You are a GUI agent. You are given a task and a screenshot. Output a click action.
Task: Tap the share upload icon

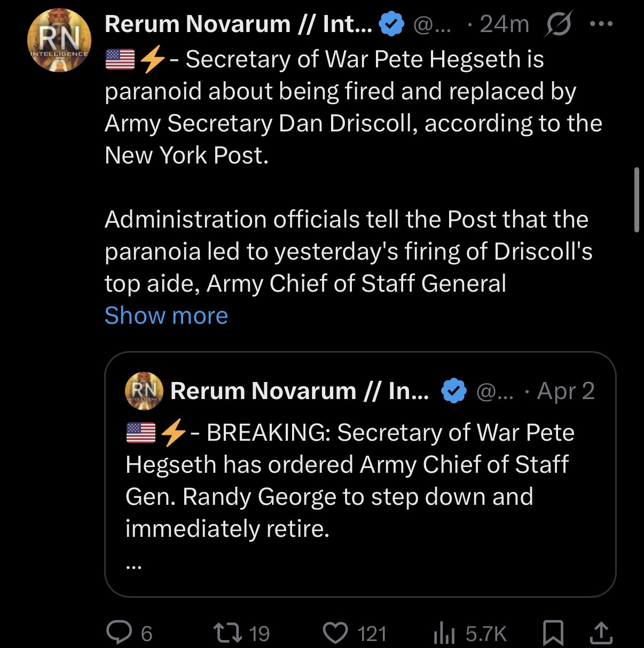[x=600, y=633]
